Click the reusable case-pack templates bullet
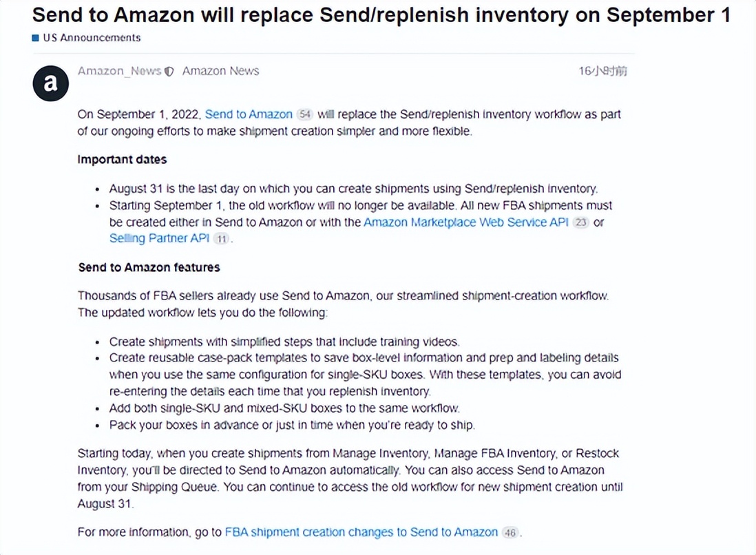Image resolution: width=756 pixels, height=555 pixels. click(x=365, y=375)
